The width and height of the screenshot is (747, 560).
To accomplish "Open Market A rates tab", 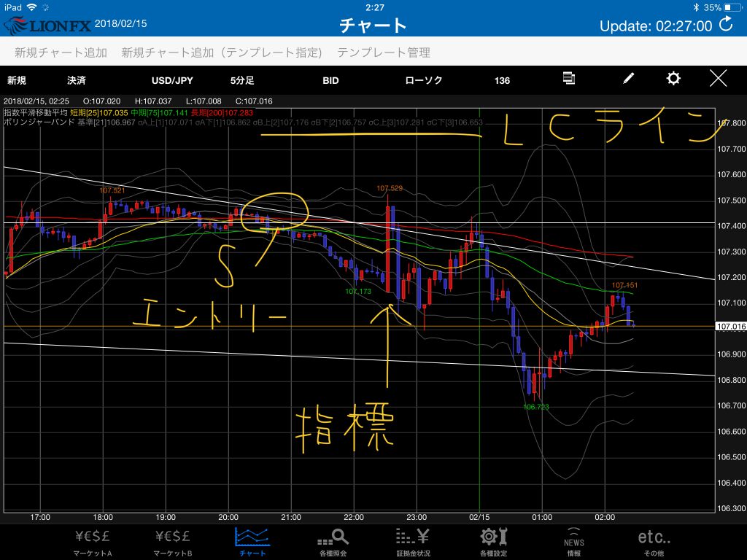I will pos(93,542).
